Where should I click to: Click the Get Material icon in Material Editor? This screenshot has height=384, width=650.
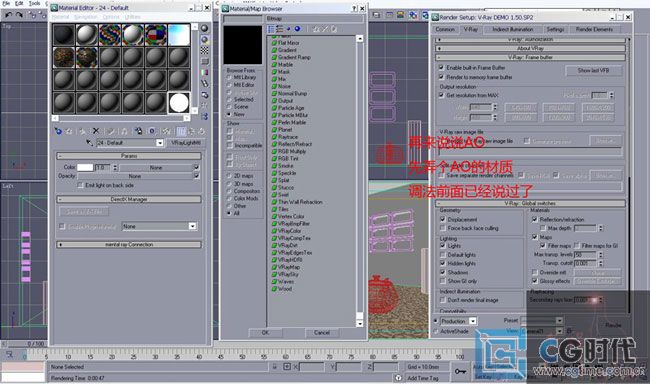coord(58,131)
